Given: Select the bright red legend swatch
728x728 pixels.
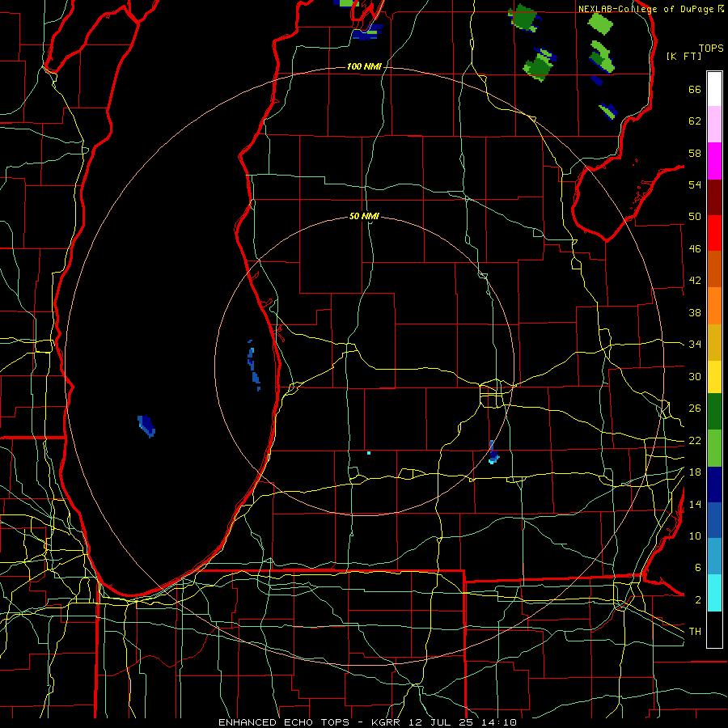Looking at the screenshot, I should click(x=714, y=233).
